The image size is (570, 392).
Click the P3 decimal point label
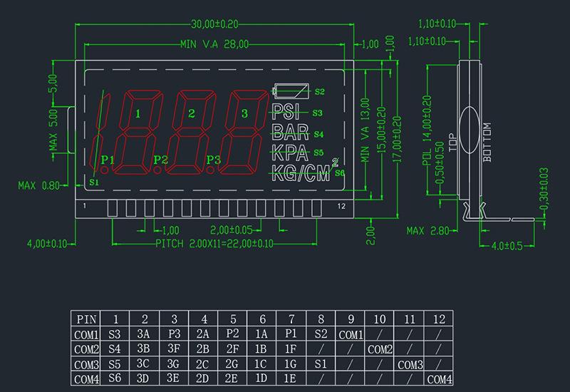tap(214, 160)
